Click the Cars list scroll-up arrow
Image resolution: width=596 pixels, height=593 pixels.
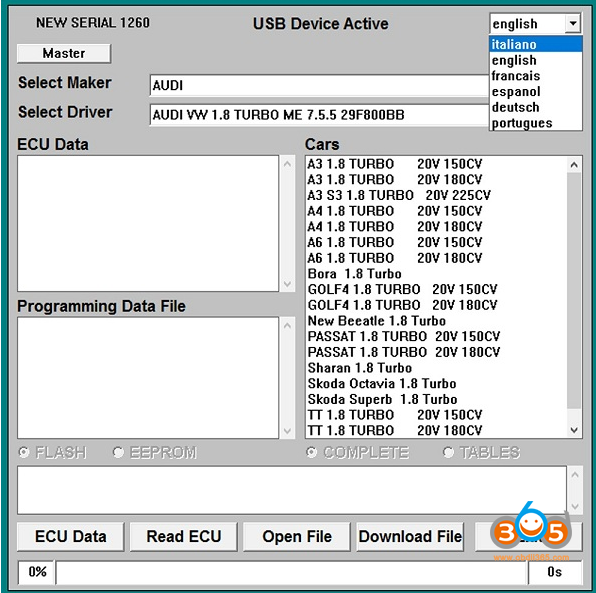[574, 165]
